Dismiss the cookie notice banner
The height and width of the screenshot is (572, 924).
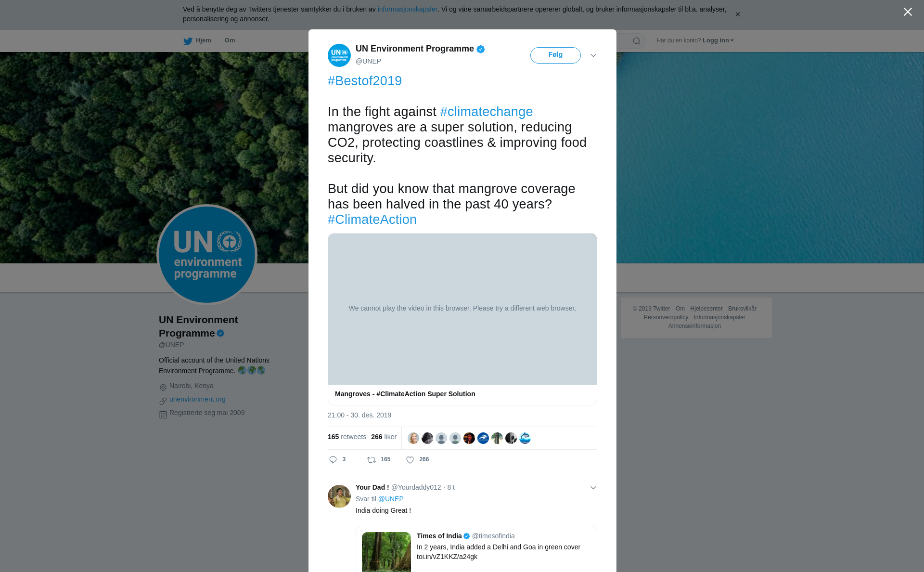(x=737, y=14)
